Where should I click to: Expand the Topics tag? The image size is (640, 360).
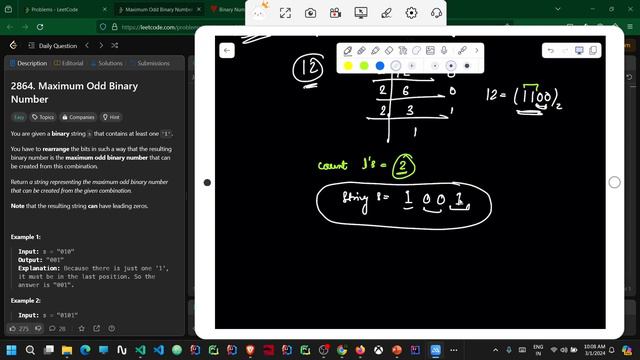(x=43, y=117)
